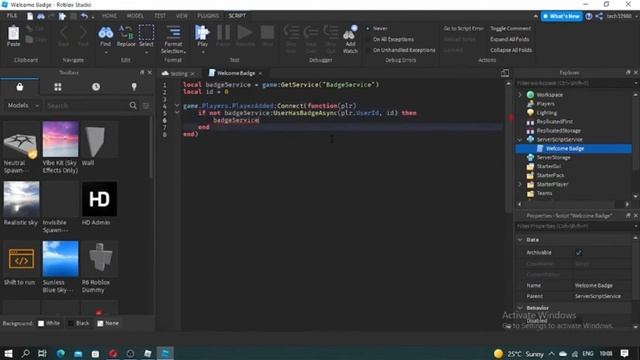This screenshot has width=640, height=360.
Task: Insert the HD Admin model
Action: click(99, 199)
